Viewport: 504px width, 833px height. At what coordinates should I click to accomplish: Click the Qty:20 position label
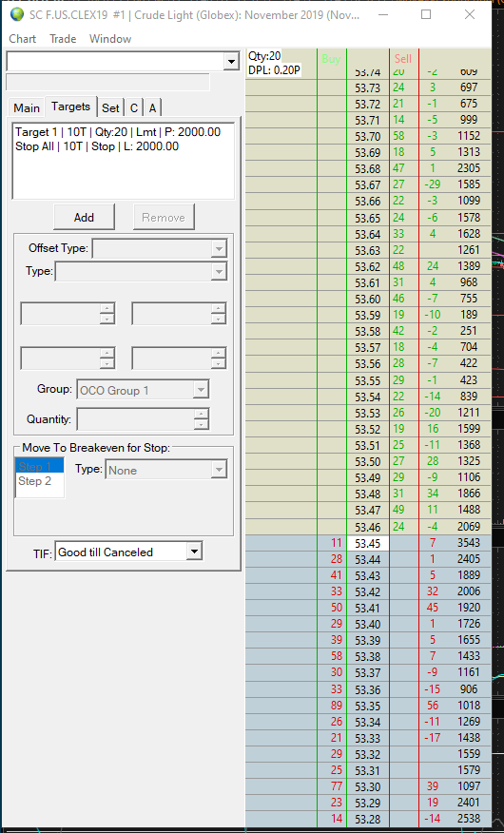pyautogui.click(x=264, y=56)
